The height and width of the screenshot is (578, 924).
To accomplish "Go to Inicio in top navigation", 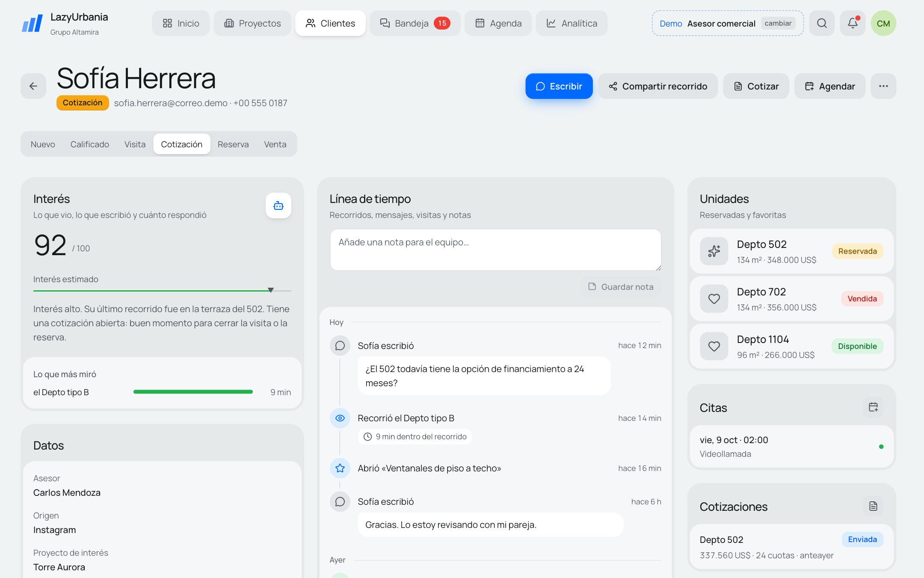I will (x=181, y=23).
